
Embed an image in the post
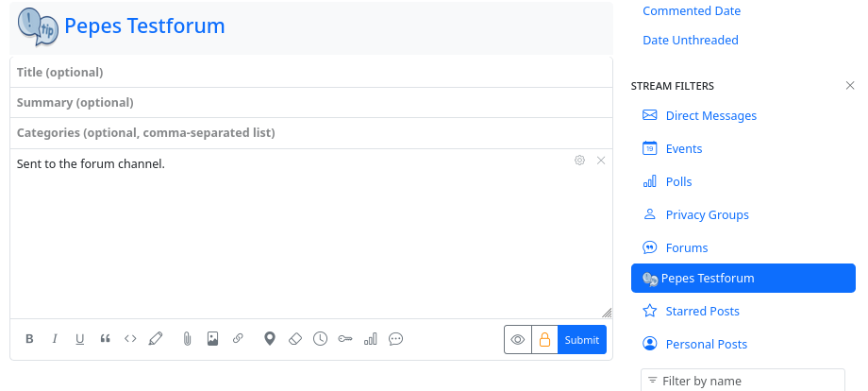(x=212, y=339)
